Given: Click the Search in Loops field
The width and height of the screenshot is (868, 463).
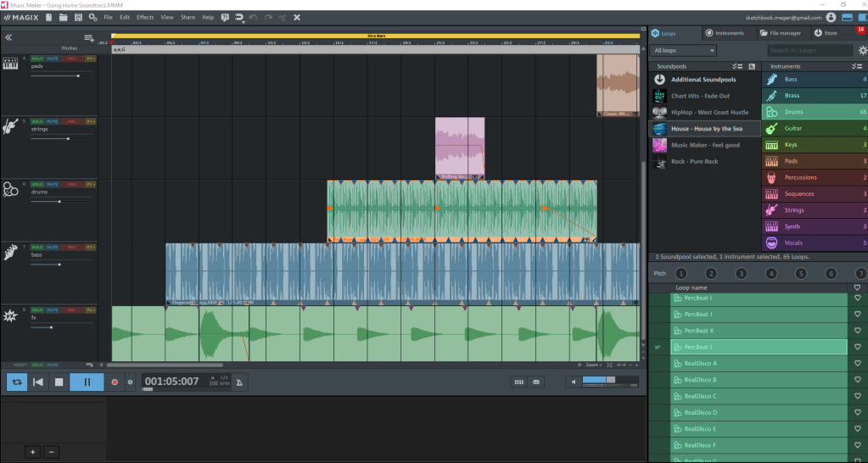Looking at the screenshot, I should pos(810,51).
